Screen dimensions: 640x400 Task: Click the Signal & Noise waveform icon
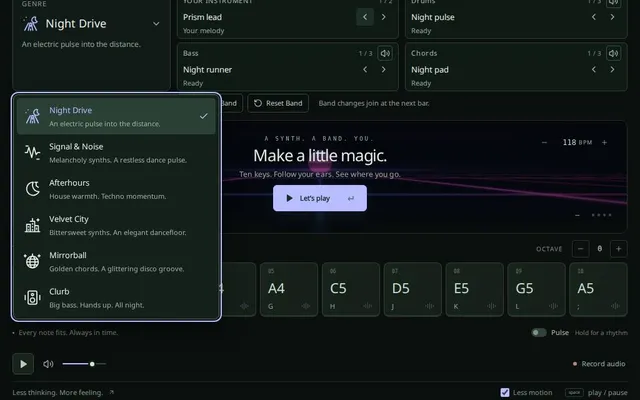[32, 152]
